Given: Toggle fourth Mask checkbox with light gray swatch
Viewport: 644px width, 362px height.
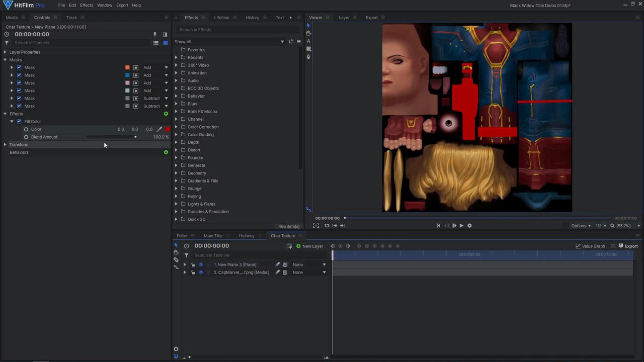Looking at the screenshot, I should [x=19, y=90].
